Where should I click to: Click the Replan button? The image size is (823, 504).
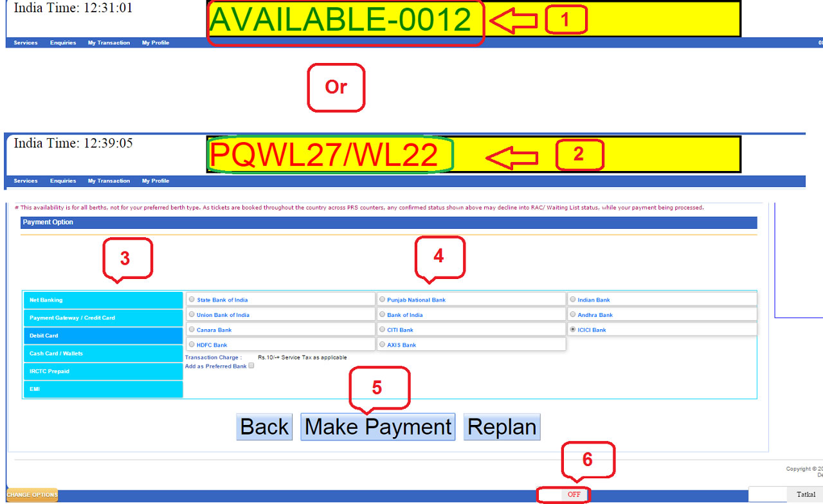(502, 426)
